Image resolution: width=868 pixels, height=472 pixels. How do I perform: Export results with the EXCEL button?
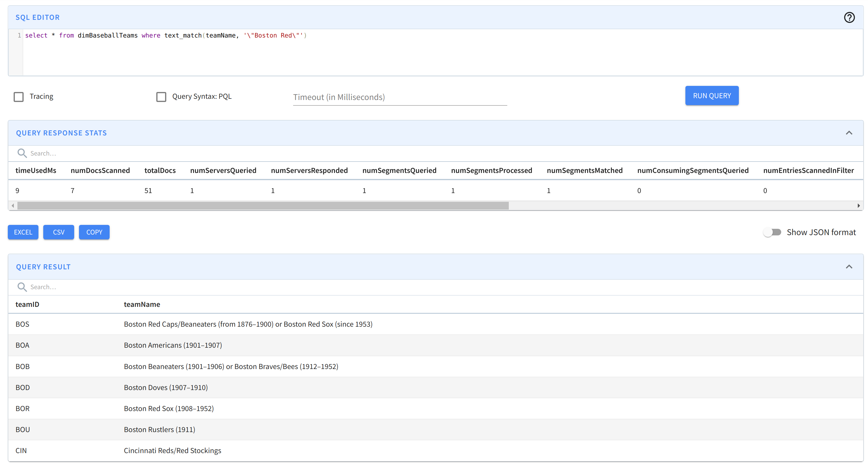pos(23,232)
